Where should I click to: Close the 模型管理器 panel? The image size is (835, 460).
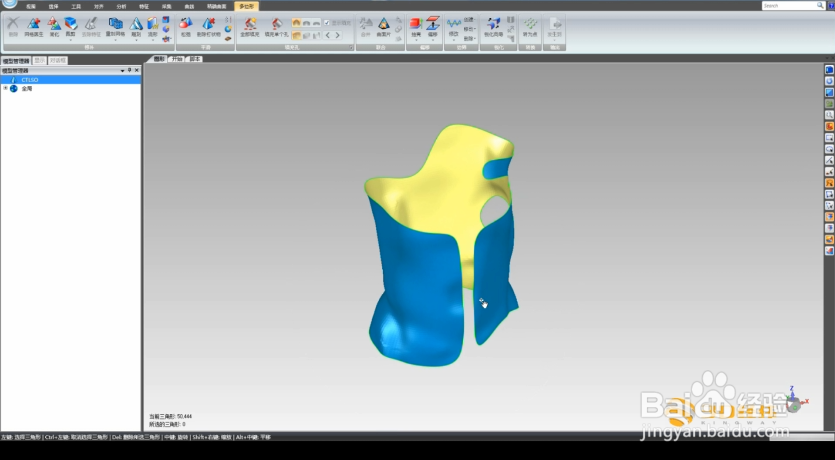pos(137,70)
